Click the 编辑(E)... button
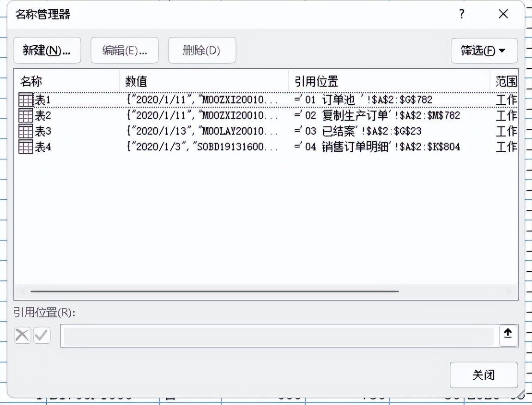 [125, 50]
